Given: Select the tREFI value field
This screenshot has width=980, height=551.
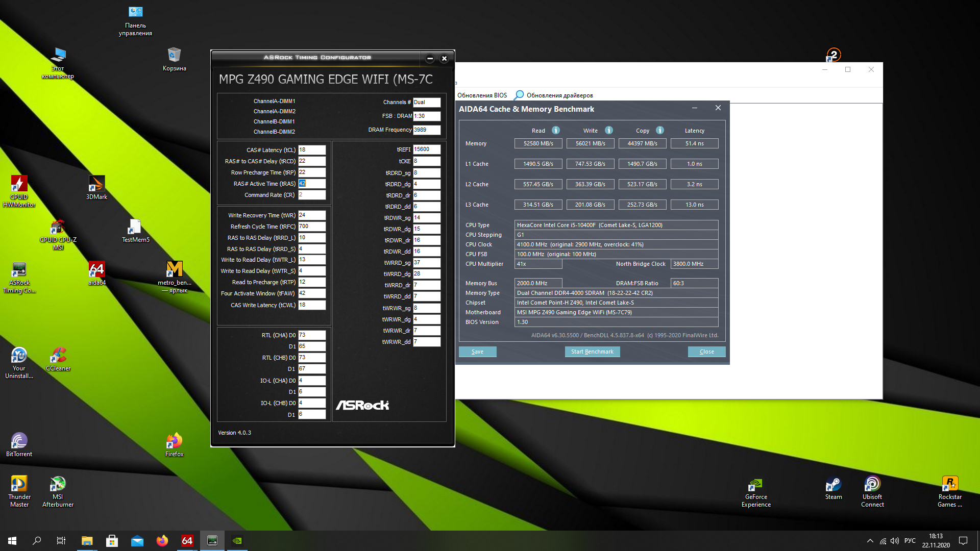Looking at the screenshot, I should coord(427,149).
